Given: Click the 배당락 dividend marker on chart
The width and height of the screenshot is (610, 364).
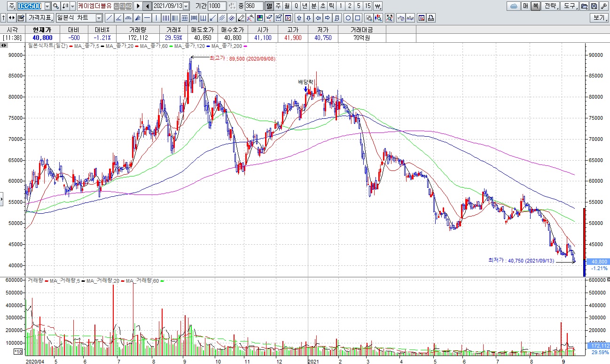Looking at the screenshot, I should tap(305, 82).
